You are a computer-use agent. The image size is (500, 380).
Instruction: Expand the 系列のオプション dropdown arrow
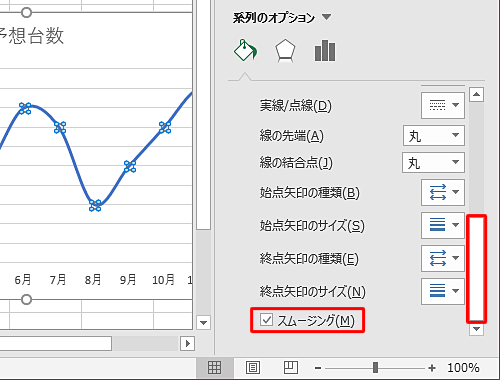tap(327, 17)
